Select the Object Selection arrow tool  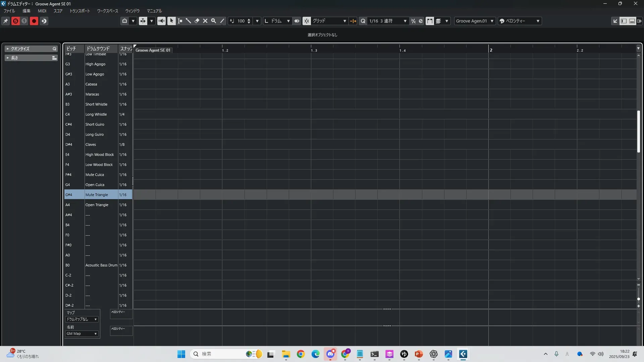pos(171,21)
